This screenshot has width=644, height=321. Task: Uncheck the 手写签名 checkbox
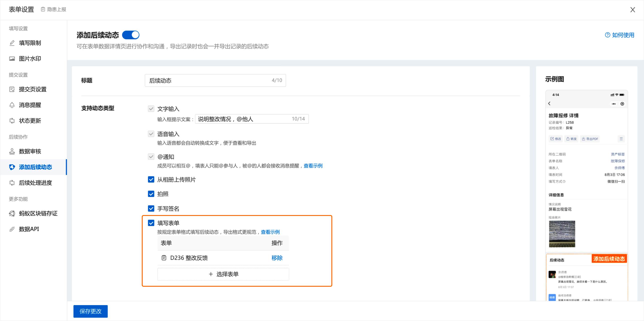coord(151,208)
